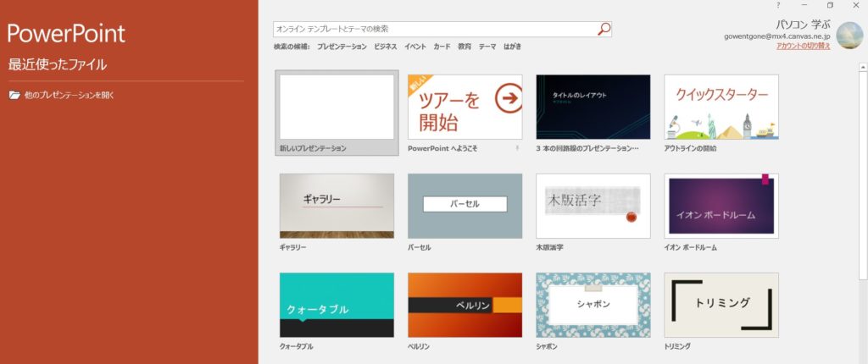Select the イオン ボードルーム theme thumbnail
The image size is (868, 364).
click(721, 206)
